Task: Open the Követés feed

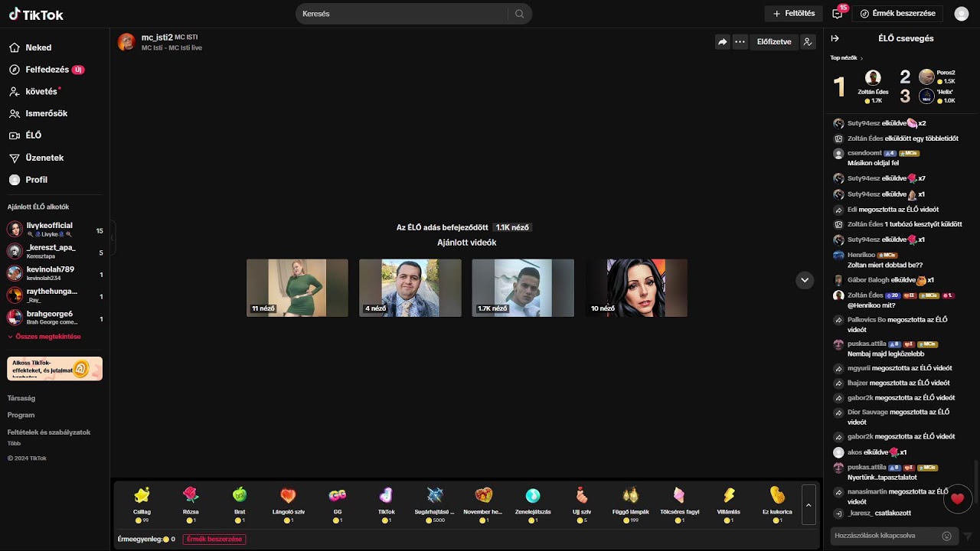Action: point(35,92)
